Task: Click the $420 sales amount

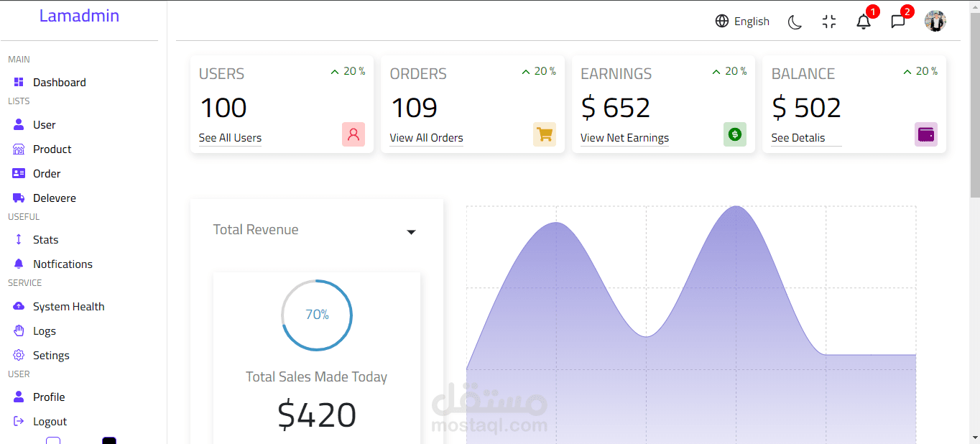Action: click(317, 415)
